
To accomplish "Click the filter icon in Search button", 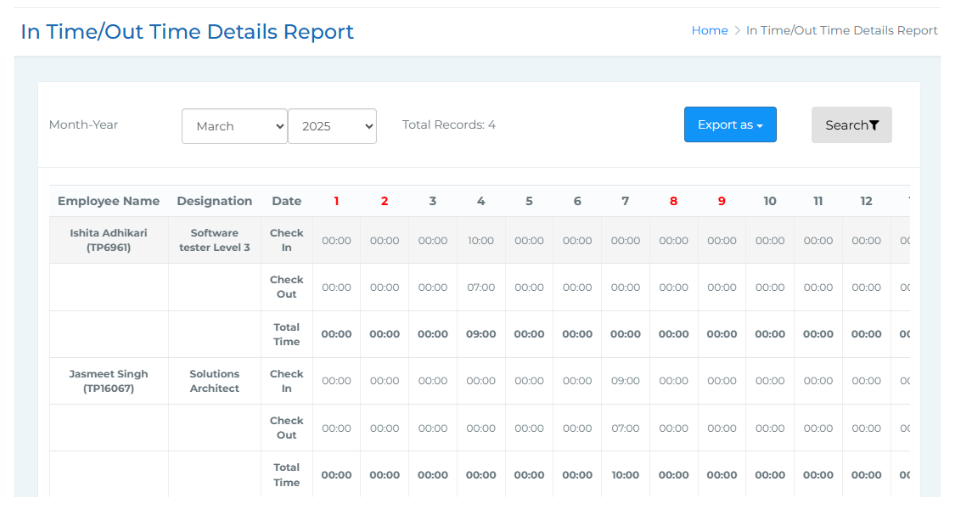I will pyautogui.click(x=874, y=125).
